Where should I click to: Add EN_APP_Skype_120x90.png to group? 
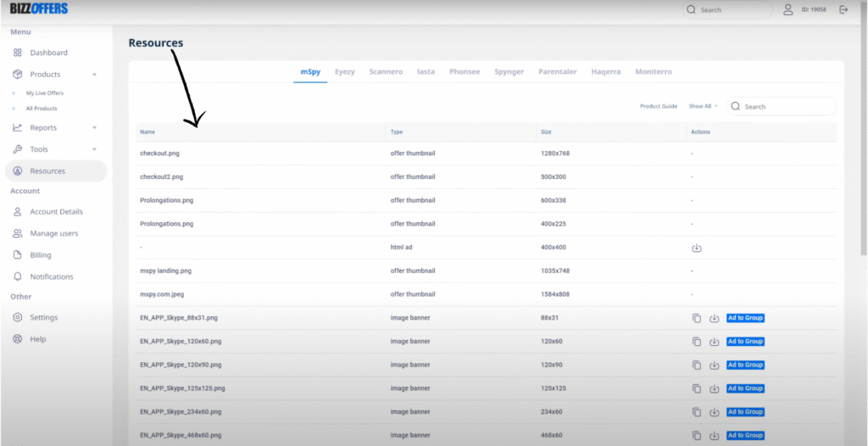pos(745,365)
